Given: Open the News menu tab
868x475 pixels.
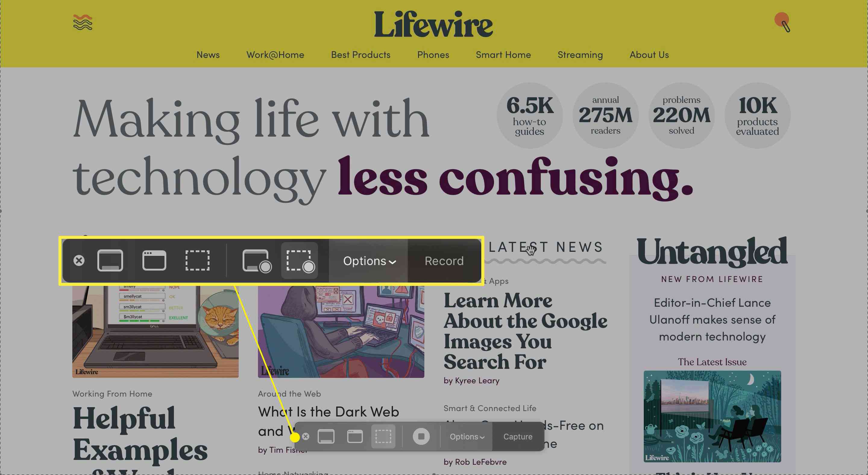Looking at the screenshot, I should tap(207, 54).
